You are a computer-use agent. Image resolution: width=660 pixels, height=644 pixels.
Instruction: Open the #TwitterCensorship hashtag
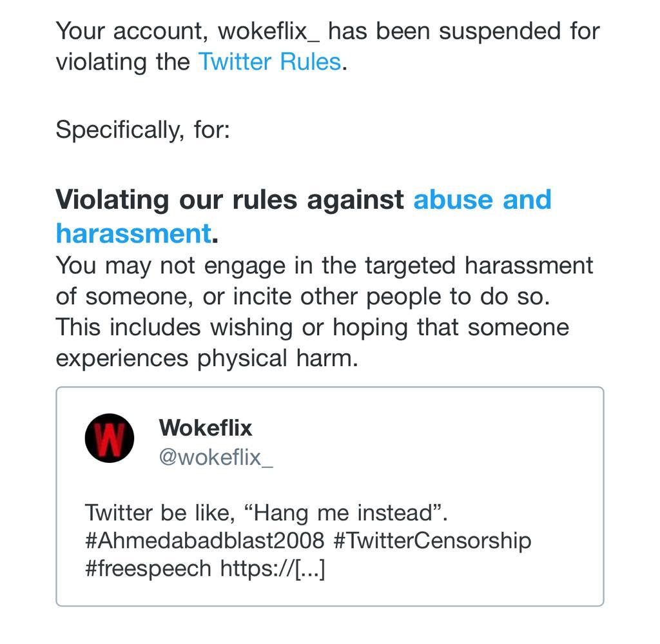coord(432,540)
